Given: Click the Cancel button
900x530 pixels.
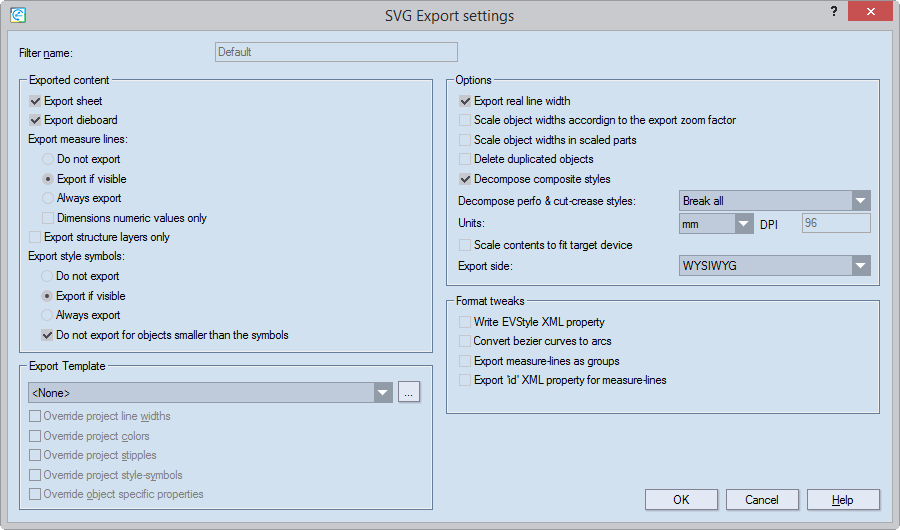Looking at the screenshot, I should point(762,499).
